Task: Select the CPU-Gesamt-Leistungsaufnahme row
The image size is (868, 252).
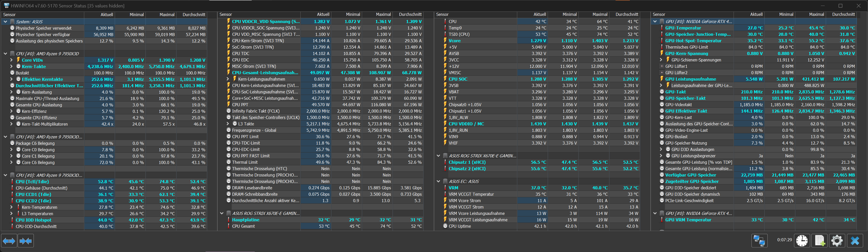Action: click(321, 73)
